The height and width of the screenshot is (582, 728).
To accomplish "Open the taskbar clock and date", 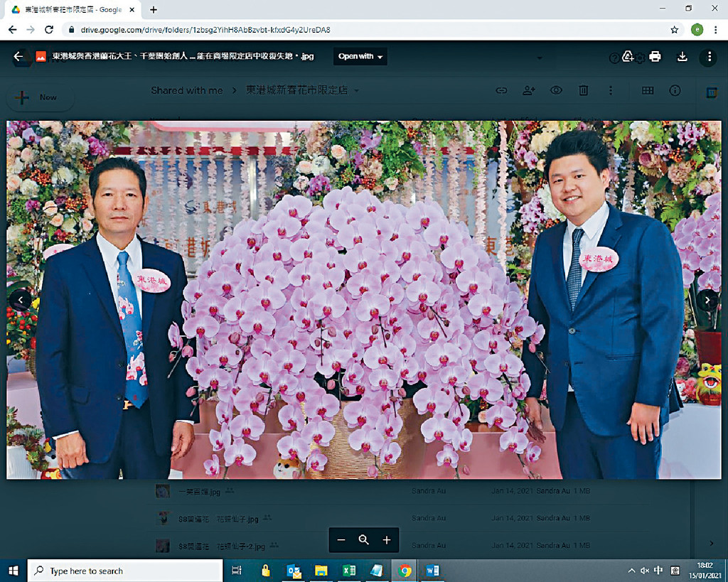I will 705,571.
